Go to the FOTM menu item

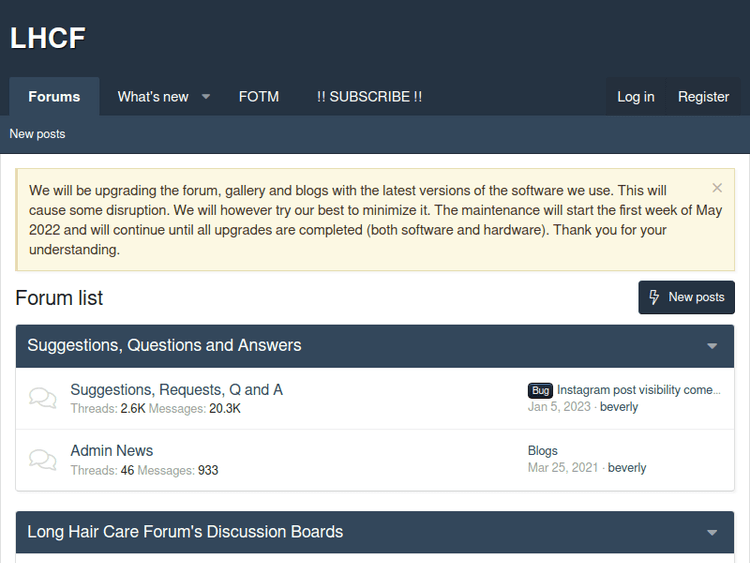click(x=259, y=97)
